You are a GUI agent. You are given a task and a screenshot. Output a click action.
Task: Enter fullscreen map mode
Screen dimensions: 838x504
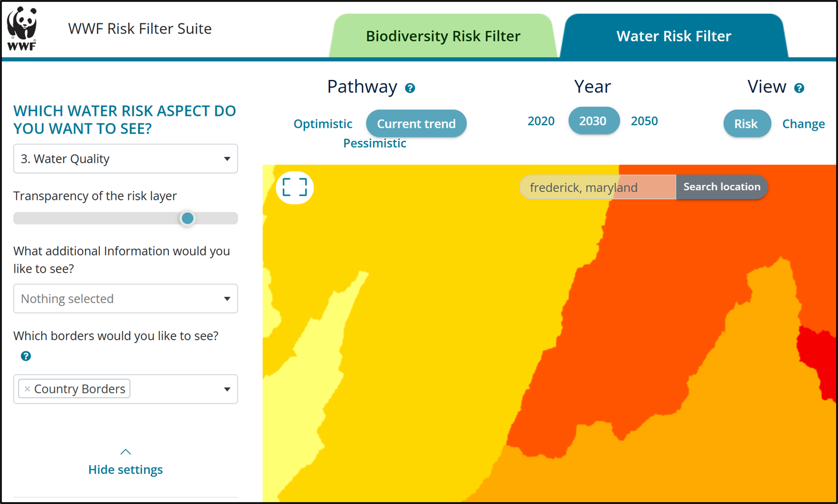click(295, 187)
